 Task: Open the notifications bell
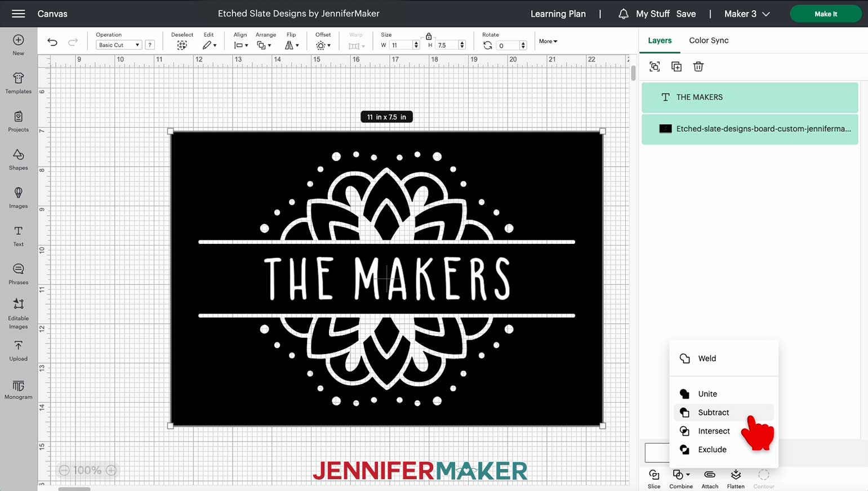pyautogui.click(x=623, y=14)
